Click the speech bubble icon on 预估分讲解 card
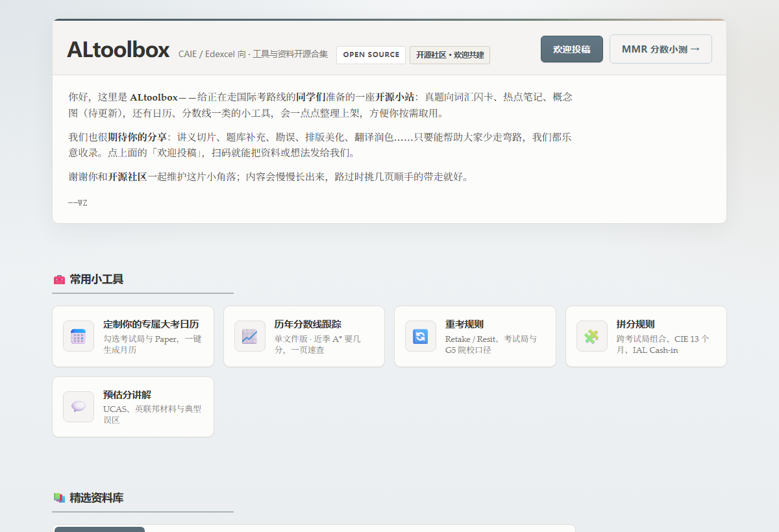Viewport: 779px width, 532px height. 78,406
